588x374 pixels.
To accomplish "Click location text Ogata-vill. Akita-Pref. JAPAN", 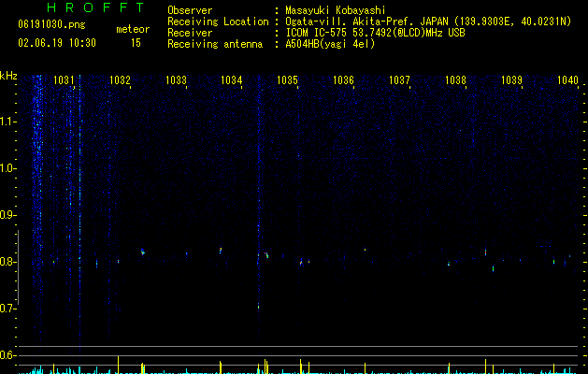I will 366,22.
